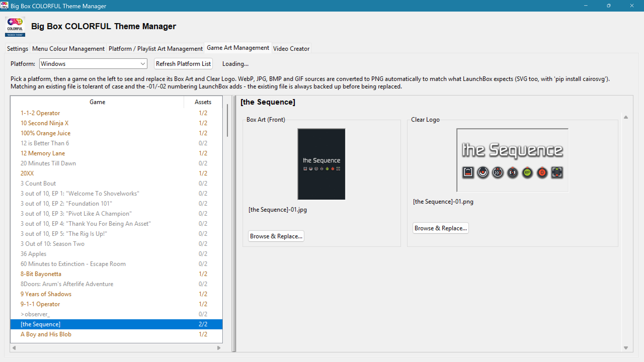
Task: Minimize the Theme Manager window
Action: (x=585, y=6)
